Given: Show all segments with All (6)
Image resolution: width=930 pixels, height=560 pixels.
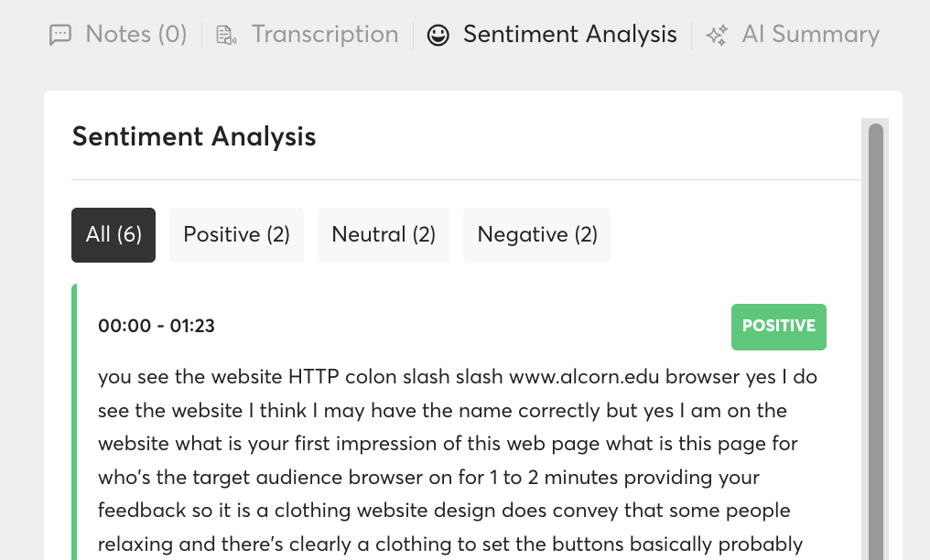Looking at the screenshot, I should tap(114, 235).
